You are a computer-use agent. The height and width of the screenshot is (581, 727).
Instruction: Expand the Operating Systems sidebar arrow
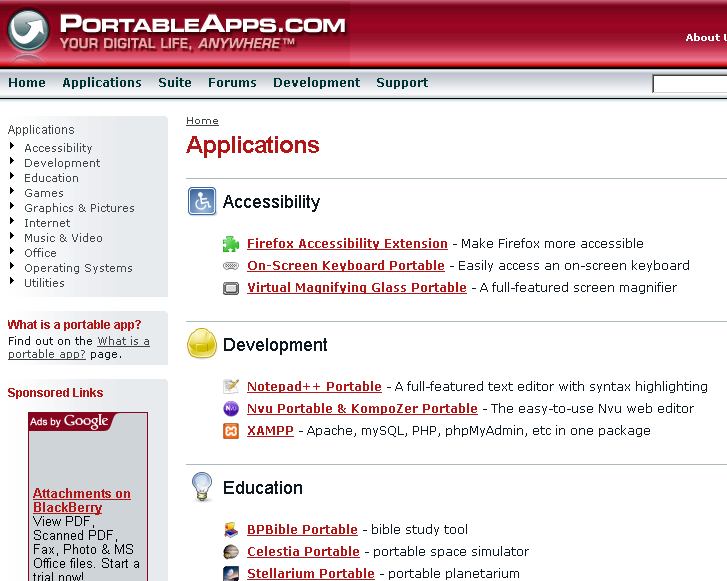tap(12, 266)
